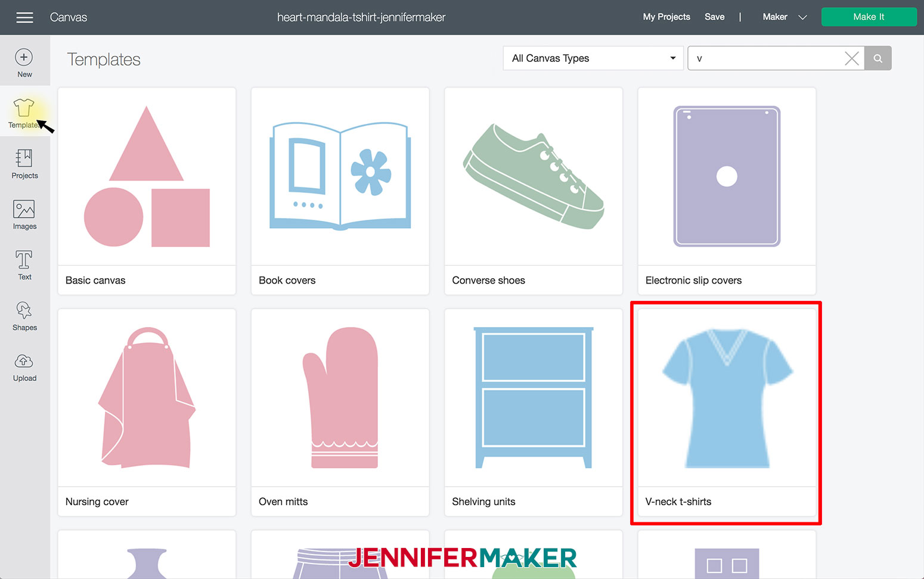
Task: Select the Text tool in sidebar
Action: click(24, 265)
